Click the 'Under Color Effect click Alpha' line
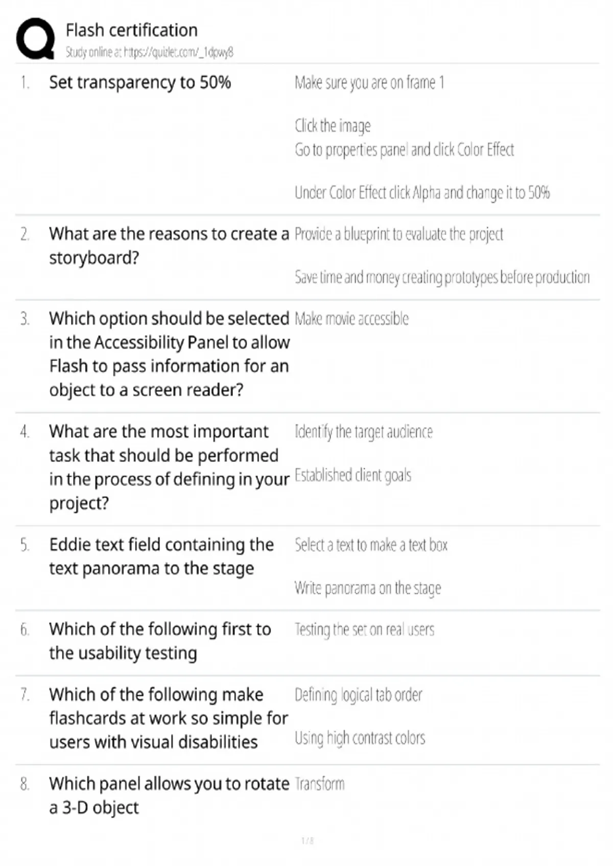Viewport: 613px width, 868px height. [422, 193]
